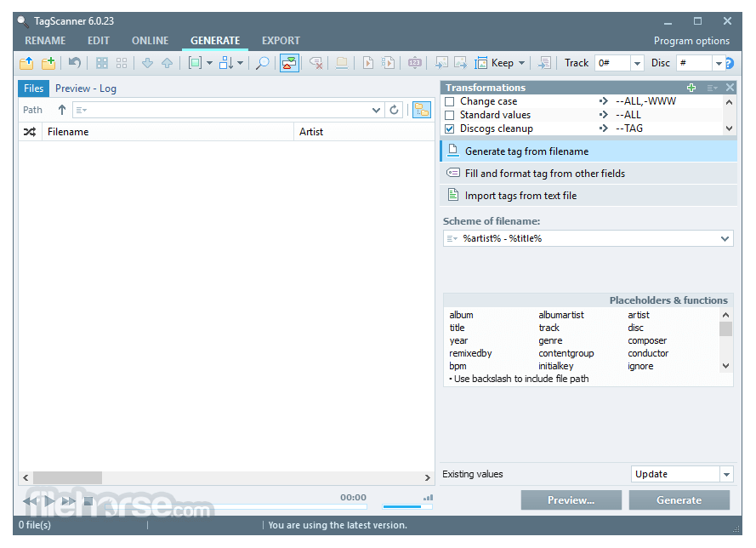Open the sort order dropdown arrow

coord(240,63)
